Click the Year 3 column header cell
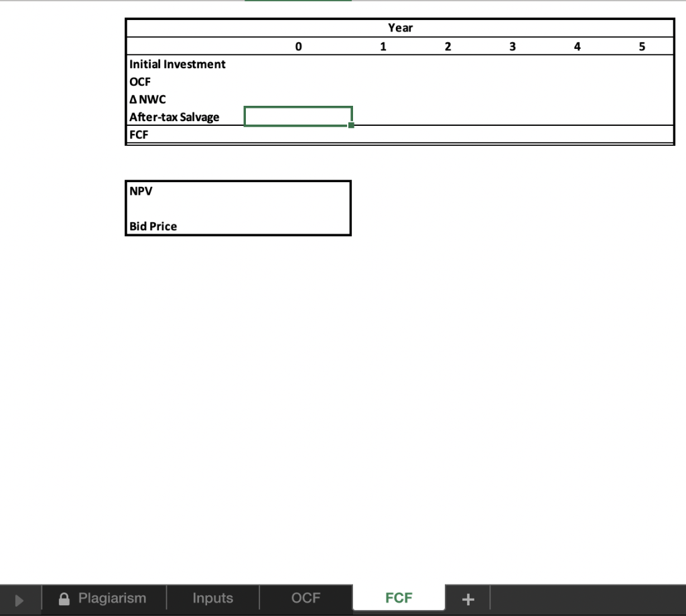The width and height of the screenshot is (686, 616). click(512, 46)
